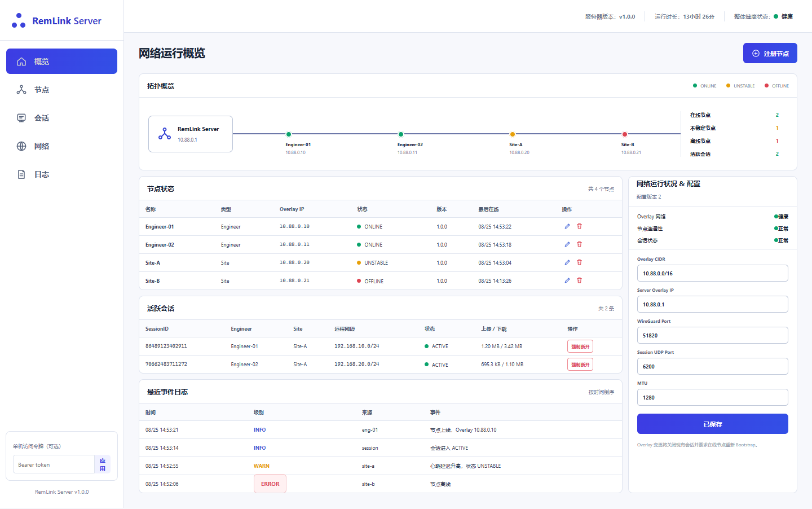
Task: Focus the Overlay CIDR input field
Action: (x=713, y=273)
